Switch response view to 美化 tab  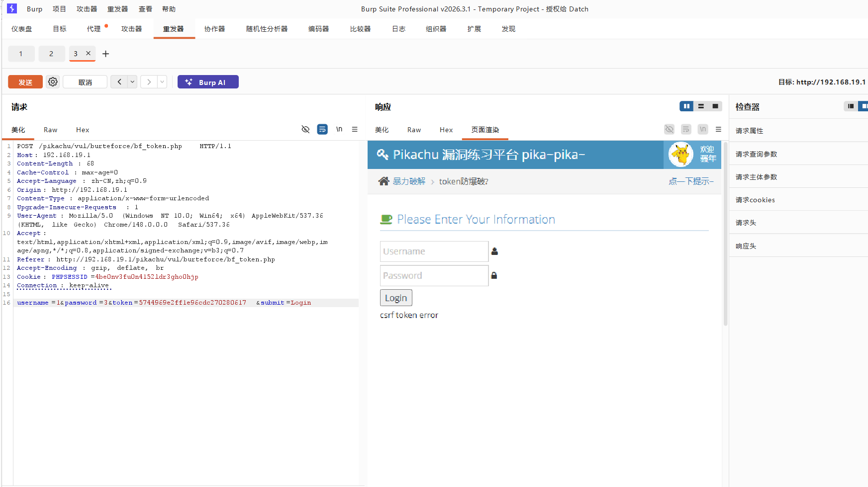point(382,130)
